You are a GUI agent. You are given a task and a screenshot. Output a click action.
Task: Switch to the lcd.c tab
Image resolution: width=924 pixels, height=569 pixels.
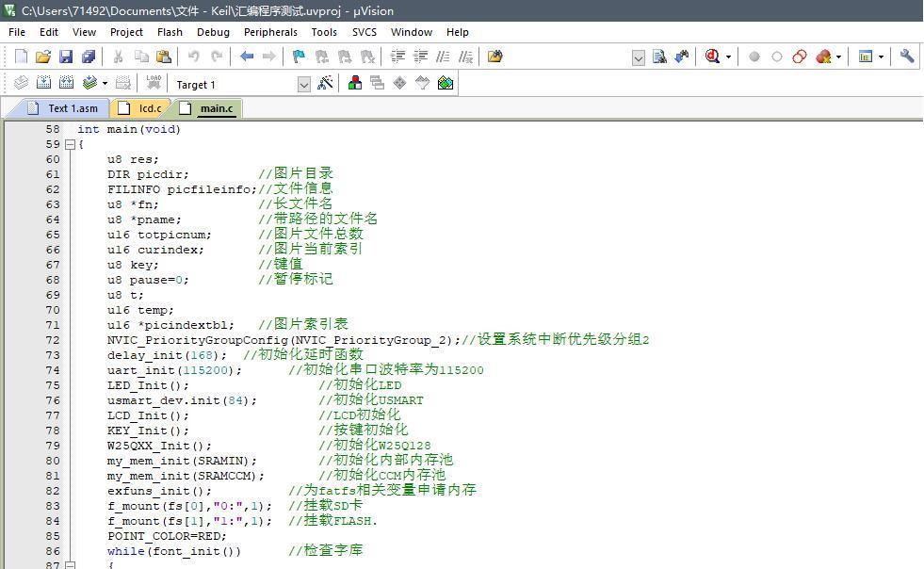pyautogui.click(x=140, y=108)
